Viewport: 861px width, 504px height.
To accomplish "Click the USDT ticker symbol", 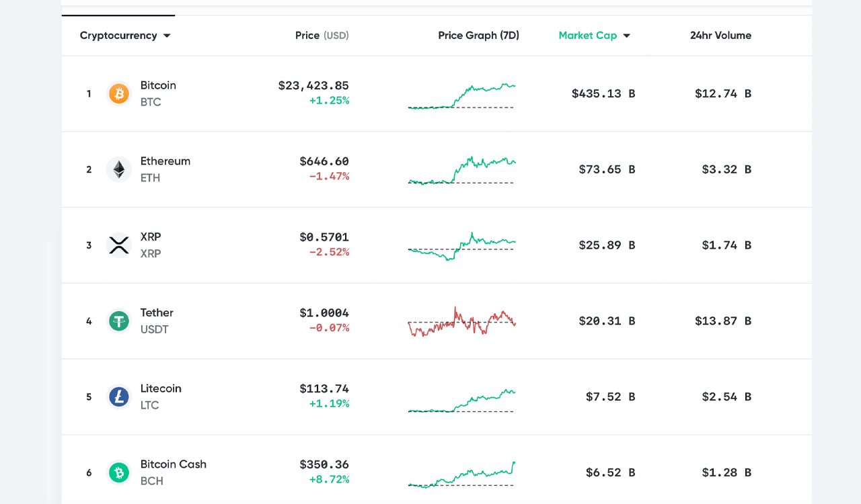I will click(154, 329).
